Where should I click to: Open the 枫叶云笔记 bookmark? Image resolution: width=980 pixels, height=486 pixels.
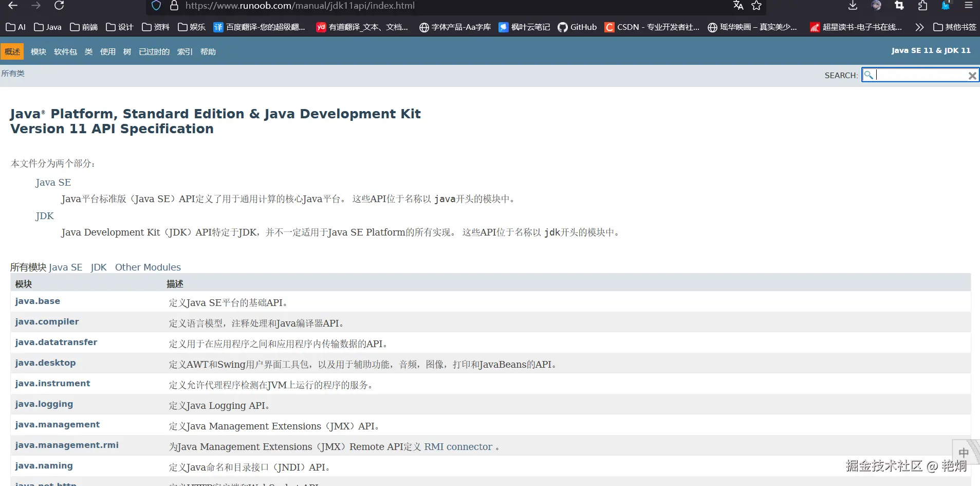coord(525,27)
